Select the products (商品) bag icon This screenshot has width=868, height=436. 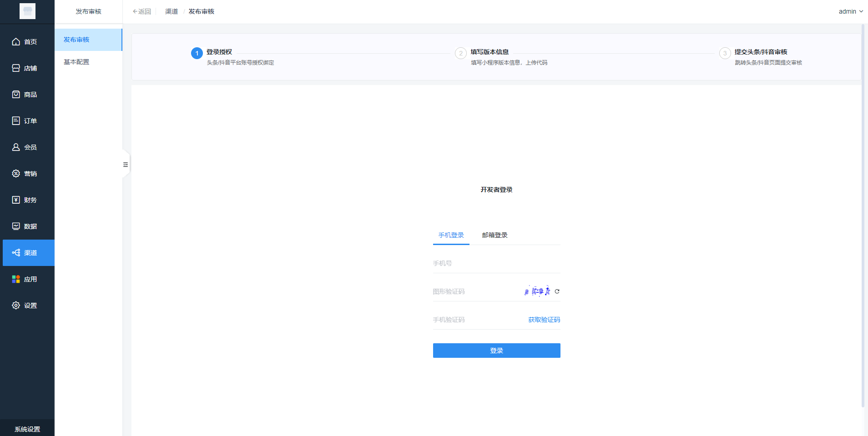click(x=16, y=95)
